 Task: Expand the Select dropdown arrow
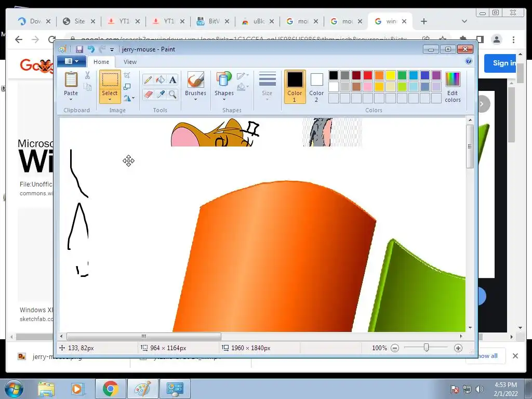pos(110,100)
